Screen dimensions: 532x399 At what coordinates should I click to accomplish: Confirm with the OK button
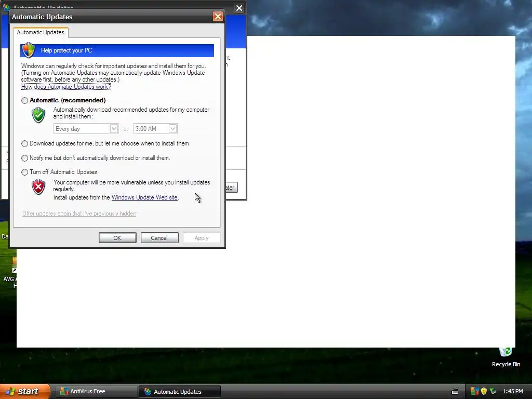pos(117,238)
